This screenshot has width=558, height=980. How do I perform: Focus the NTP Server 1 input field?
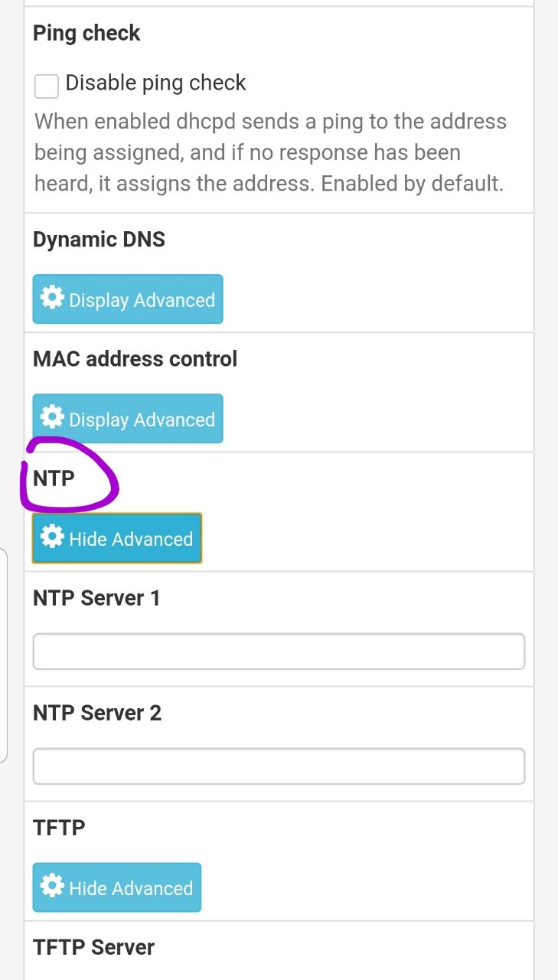pyautogui.click(x=279, y=652)
